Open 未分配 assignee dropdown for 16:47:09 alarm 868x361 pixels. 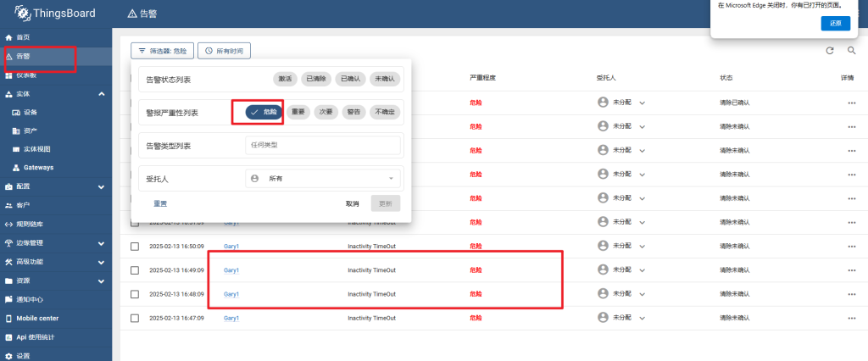point(621,318)
